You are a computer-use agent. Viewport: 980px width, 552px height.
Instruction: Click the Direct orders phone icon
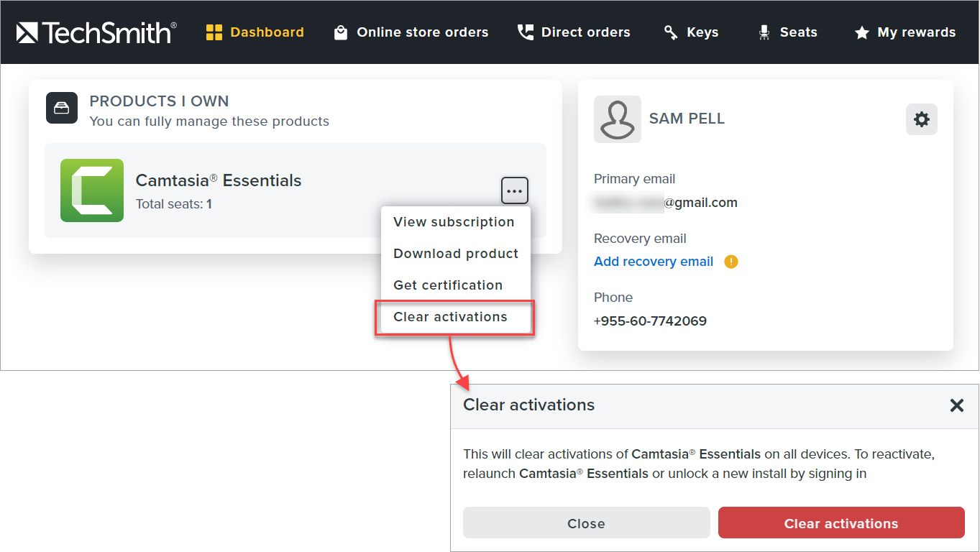coord(526,32)
